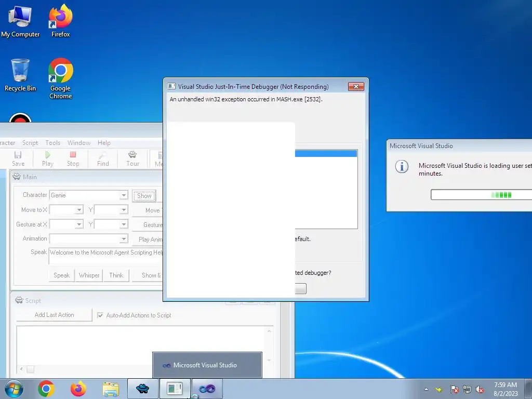Click the Show character button
Viewport: 532px width, 399px height.
[144, 196]
